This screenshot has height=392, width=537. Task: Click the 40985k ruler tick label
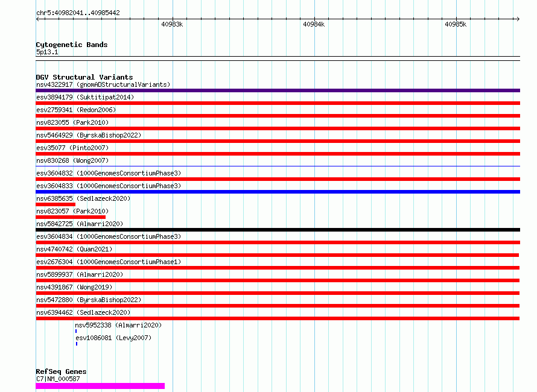(x=456, y=24)
